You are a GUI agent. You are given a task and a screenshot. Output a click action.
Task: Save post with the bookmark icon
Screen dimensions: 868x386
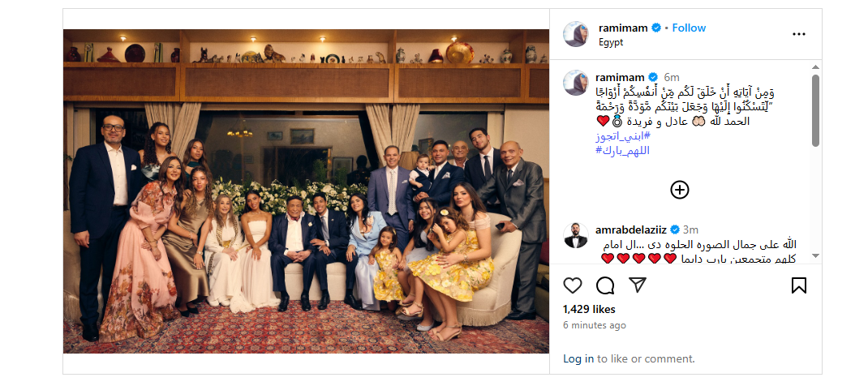798,285
